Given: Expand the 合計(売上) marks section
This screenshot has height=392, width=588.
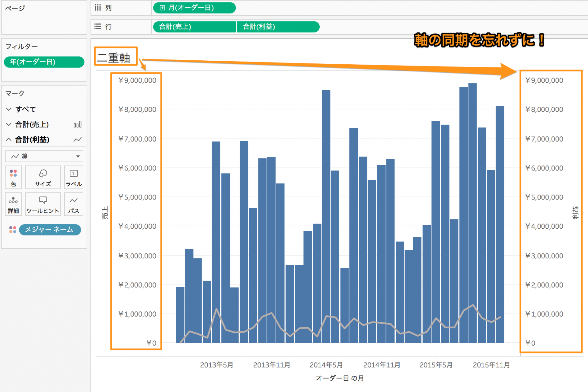Looking at the screenshot, I should point(9,124).
